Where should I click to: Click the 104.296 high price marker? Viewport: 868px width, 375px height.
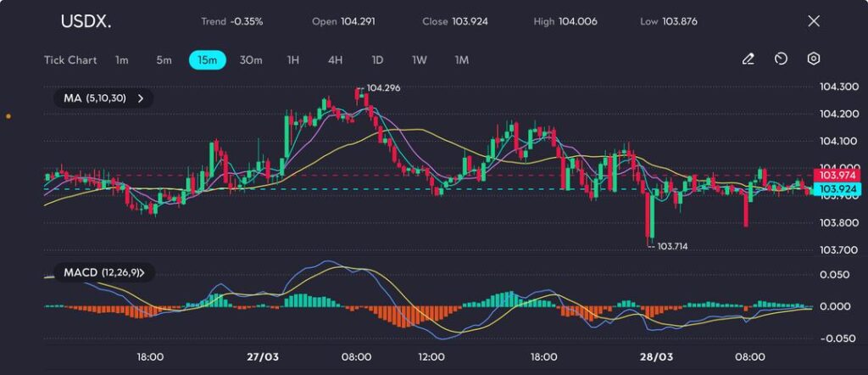pyautogui.click(x=382, y=87)
